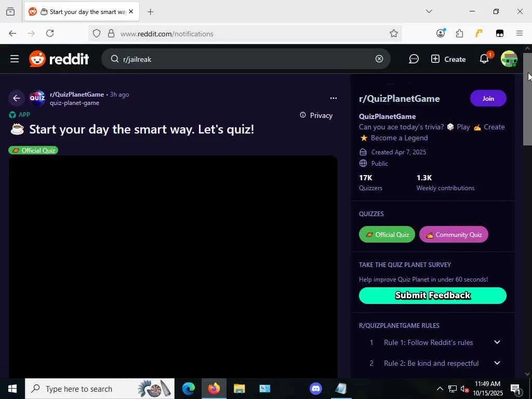Click the black square extension icon
Image resolution: width=532 pixels, height=399 pixels.
click(x=500, y=33)
